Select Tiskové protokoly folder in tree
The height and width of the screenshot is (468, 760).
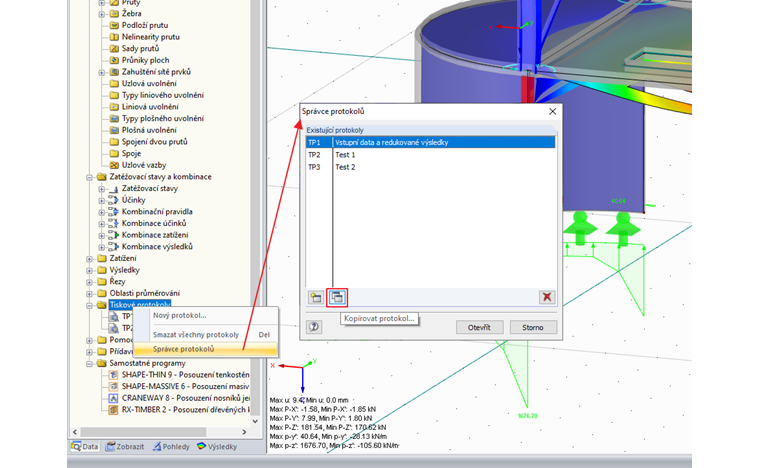coord(140,305)
